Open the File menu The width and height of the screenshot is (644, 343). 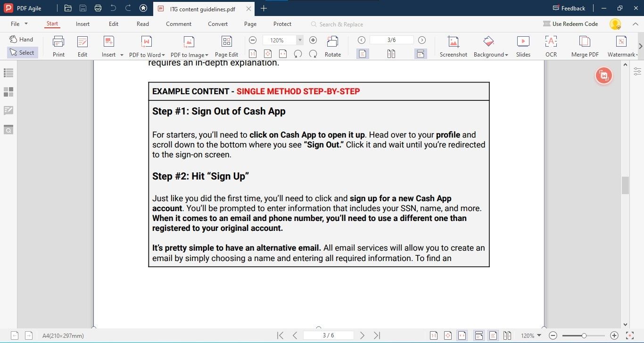19,24
